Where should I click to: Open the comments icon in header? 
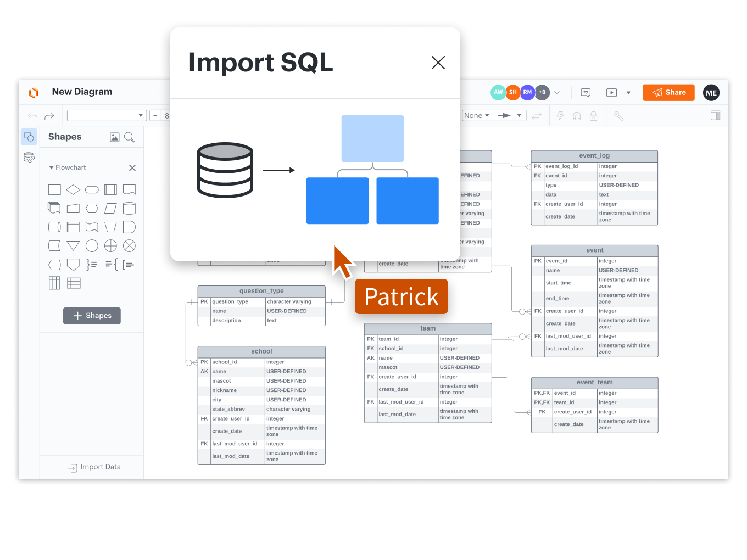[x=586, y=93]
